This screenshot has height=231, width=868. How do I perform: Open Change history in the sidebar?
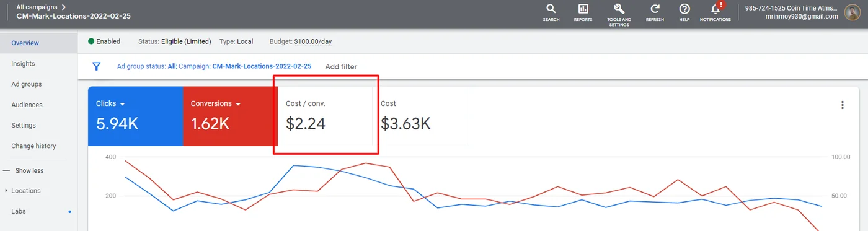click(33, 146)
